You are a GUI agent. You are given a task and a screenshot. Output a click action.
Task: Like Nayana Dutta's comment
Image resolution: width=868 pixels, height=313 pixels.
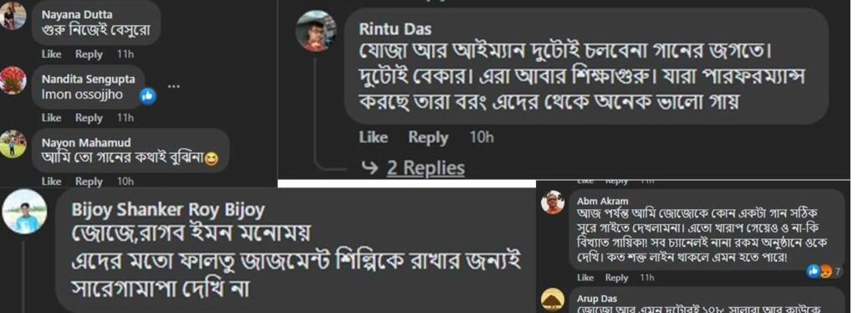51,54
